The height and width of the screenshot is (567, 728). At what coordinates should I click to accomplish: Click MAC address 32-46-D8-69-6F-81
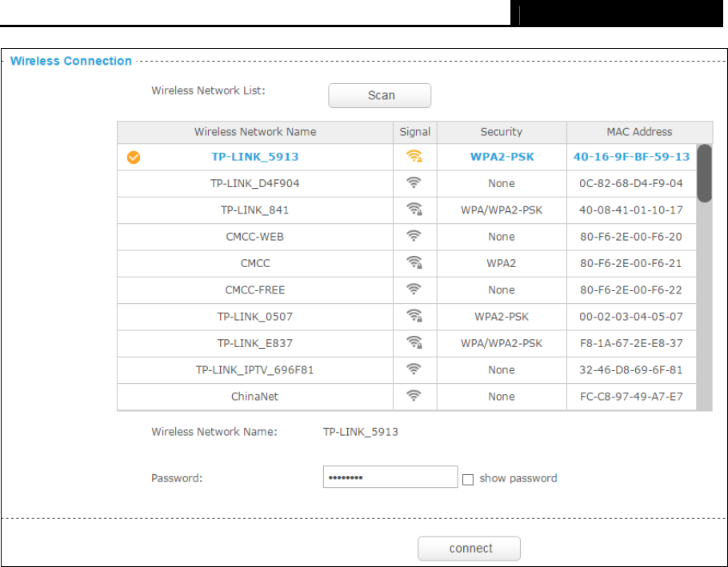pyautogui.click(x=631, y=369)
